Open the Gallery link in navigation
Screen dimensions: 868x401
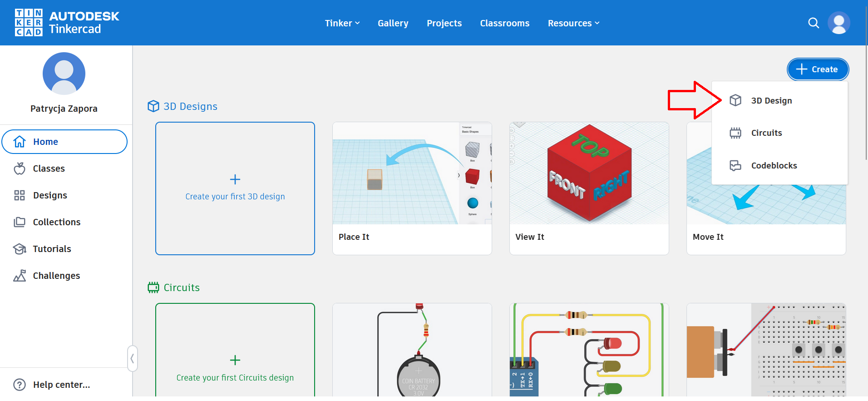point(393,23)
